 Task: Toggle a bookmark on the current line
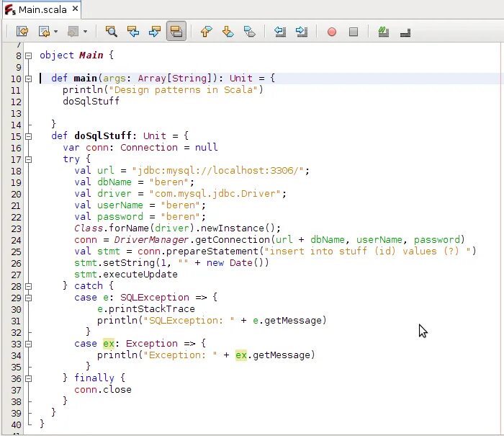[x=249, y=32]
